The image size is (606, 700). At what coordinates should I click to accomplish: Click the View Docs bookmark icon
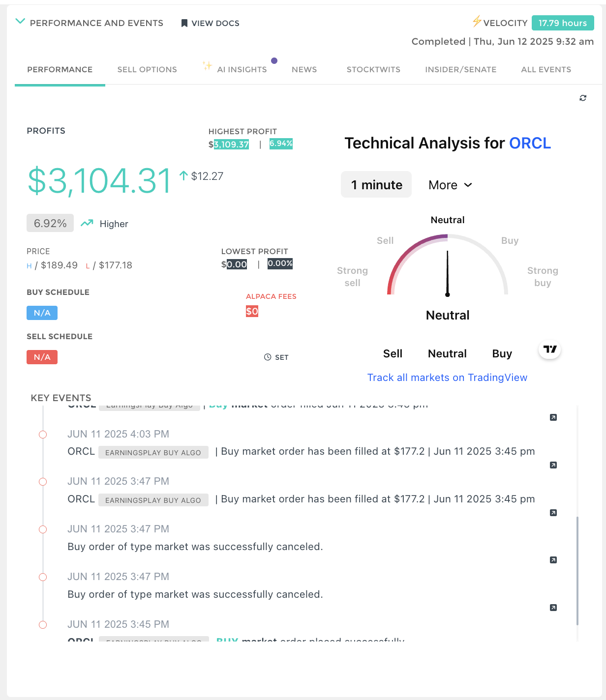click(184, 23)
